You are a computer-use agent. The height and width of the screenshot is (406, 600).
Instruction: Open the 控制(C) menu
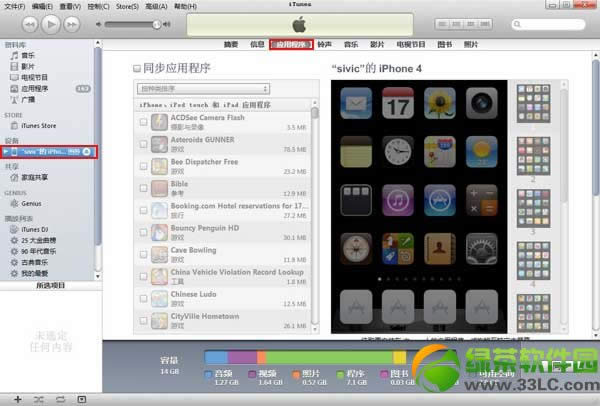[98, 7]
